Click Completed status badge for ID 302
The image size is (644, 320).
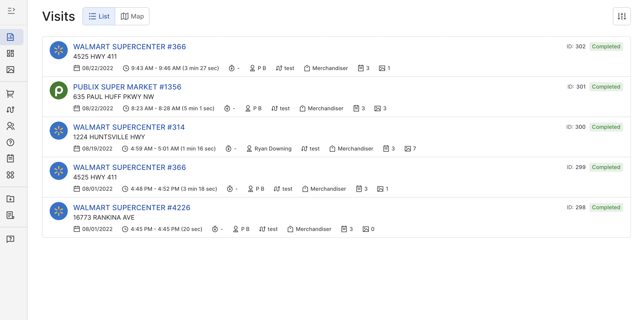pos(606,47)
